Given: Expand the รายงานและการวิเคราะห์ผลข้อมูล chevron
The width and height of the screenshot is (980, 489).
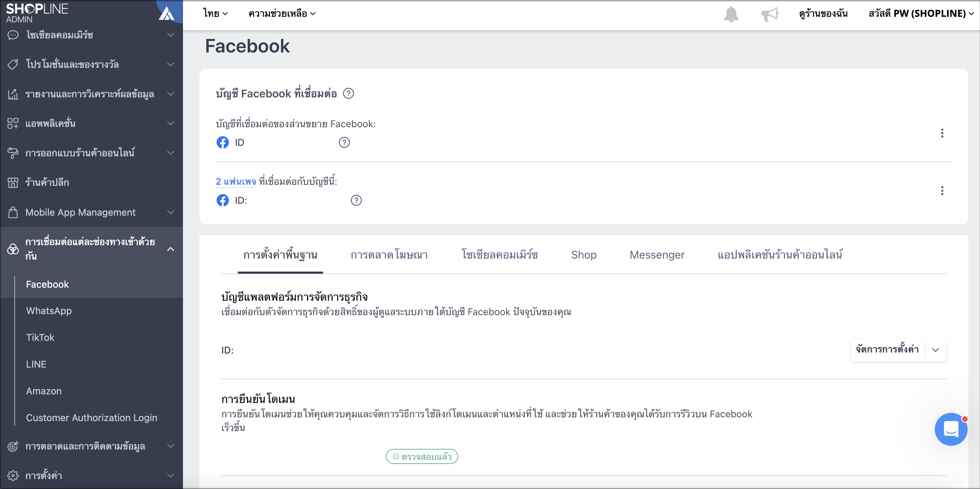Looking at the screenshot, I should tap(170, 94).
